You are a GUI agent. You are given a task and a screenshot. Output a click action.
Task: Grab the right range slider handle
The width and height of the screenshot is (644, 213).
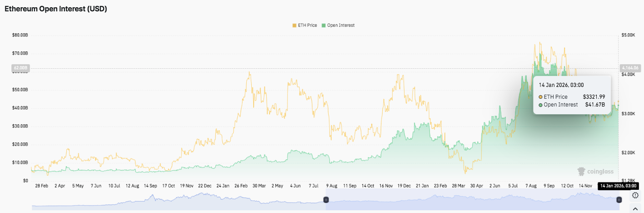click(x=619, y=200)
